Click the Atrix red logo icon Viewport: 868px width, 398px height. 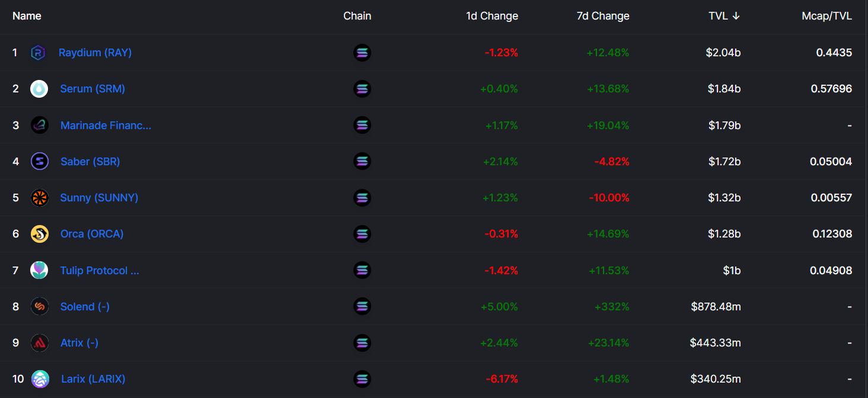(40, 342)
